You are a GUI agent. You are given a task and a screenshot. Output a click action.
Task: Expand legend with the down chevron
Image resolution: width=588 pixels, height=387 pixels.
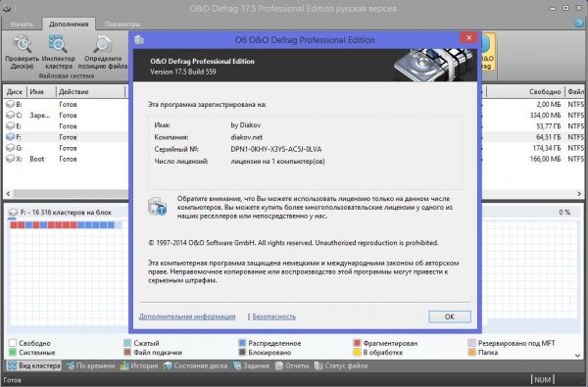pyautogui.click(x=577, y=355)
